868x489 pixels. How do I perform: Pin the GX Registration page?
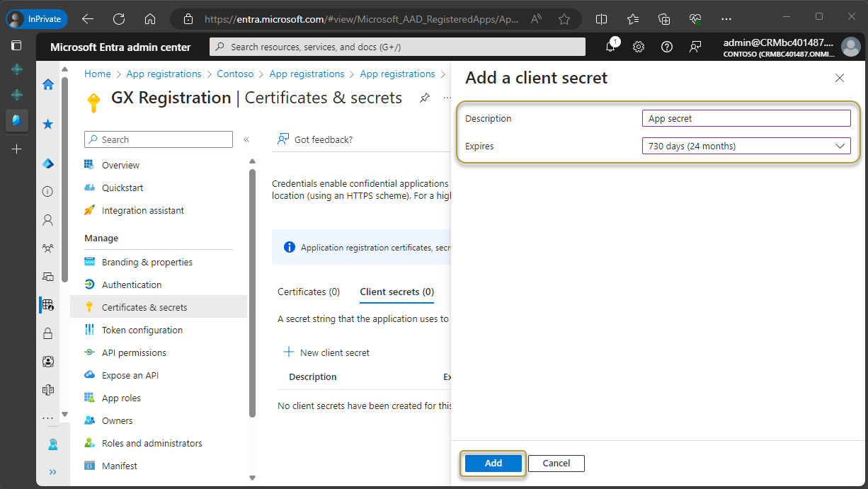click(424, 98)
